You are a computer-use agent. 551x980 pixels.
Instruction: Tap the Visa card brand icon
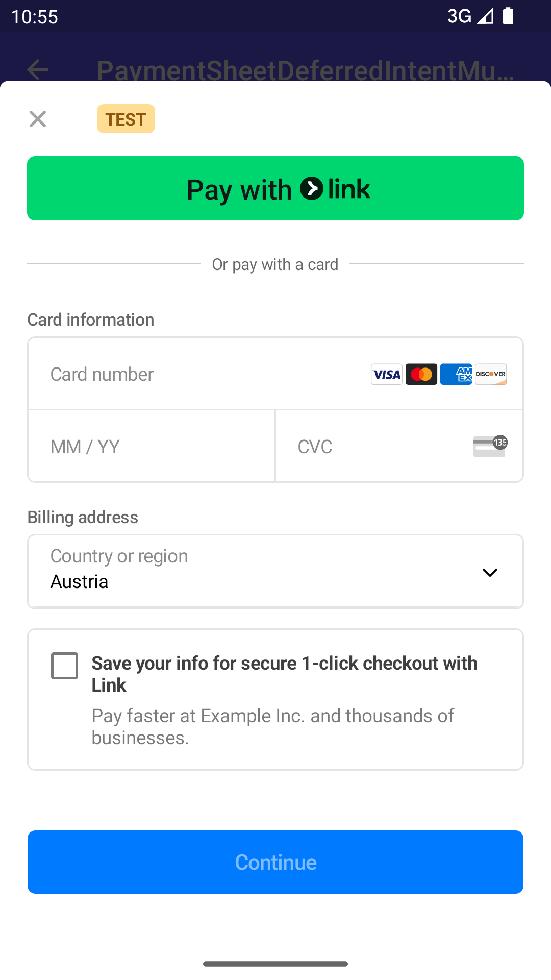click(386, 374)
